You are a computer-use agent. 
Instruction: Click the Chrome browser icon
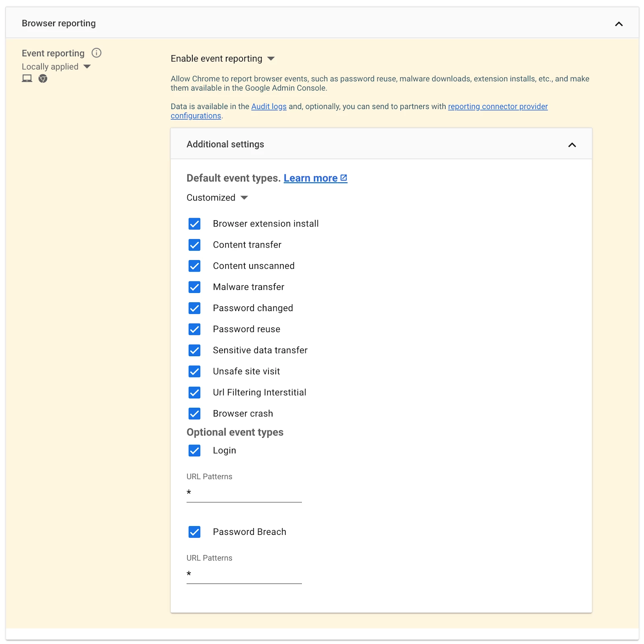(x=43, y=78)
